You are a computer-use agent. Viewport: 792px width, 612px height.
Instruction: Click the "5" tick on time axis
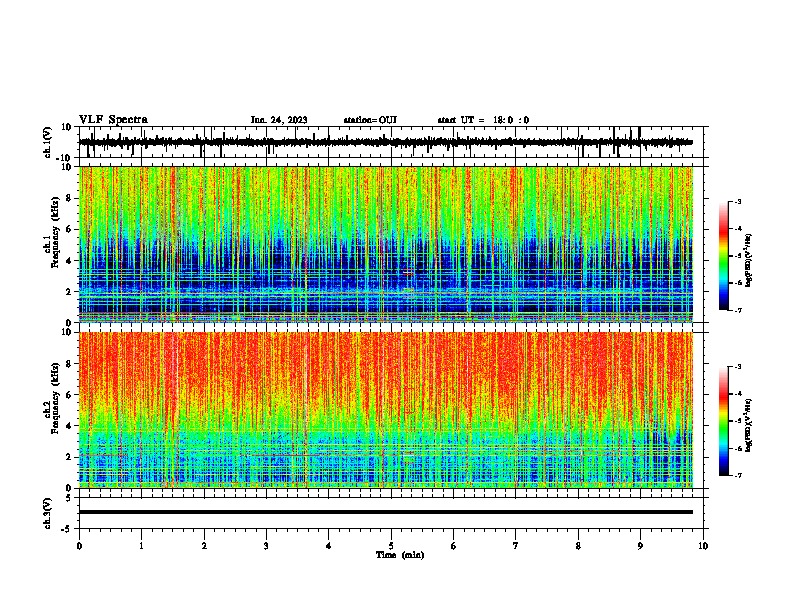pyautogui.click(x=391, y=546)
